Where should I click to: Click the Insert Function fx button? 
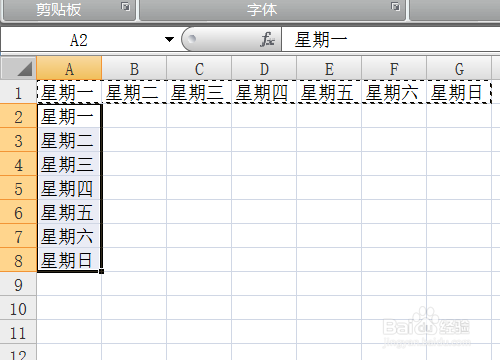[x=267, y=40]
